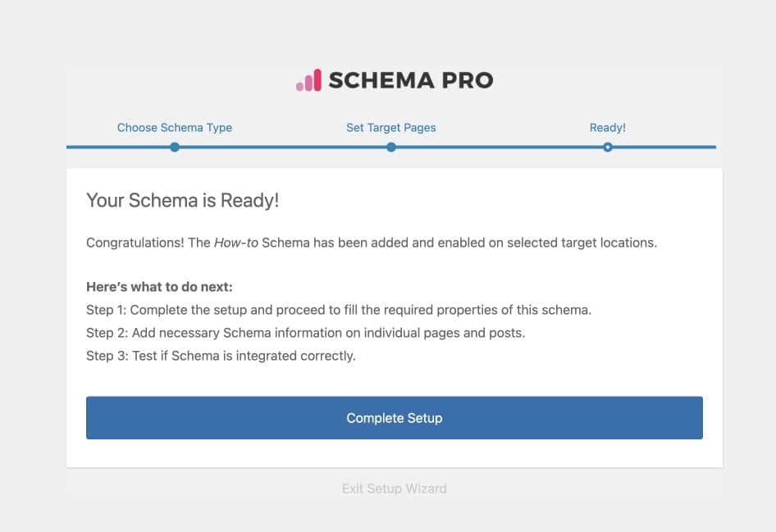Click progress bar between first two steps
This screenshot has height=532, width=776.
click(x=283, y=148)
